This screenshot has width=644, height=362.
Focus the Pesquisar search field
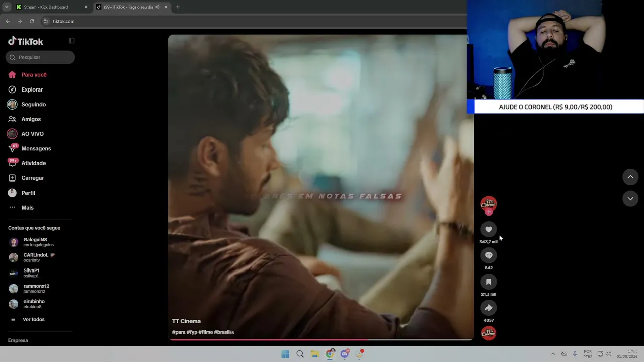point(40,57)
